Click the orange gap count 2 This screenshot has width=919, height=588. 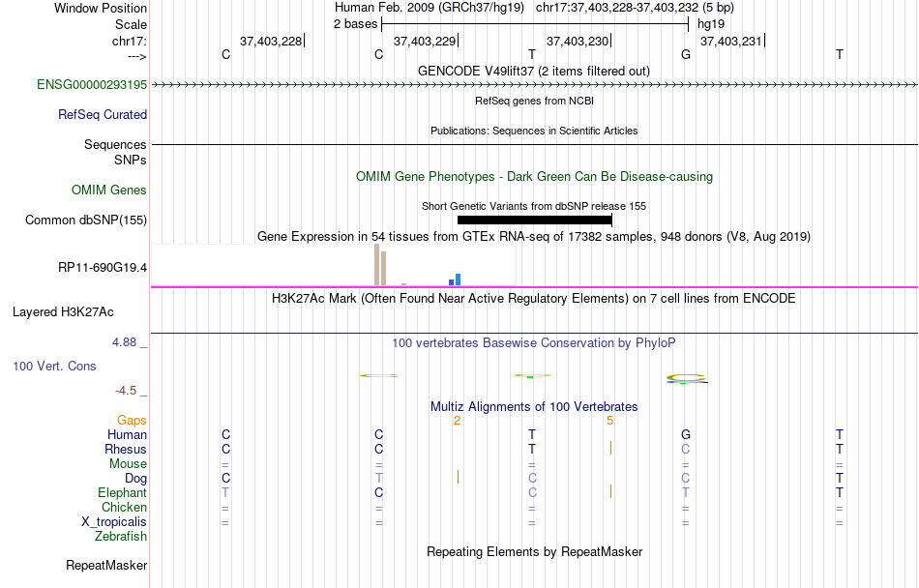pyautogui.click(x=457, y=421)
